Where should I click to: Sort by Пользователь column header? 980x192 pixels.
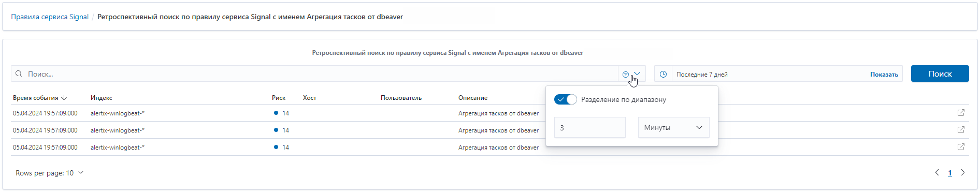point(401,98)
